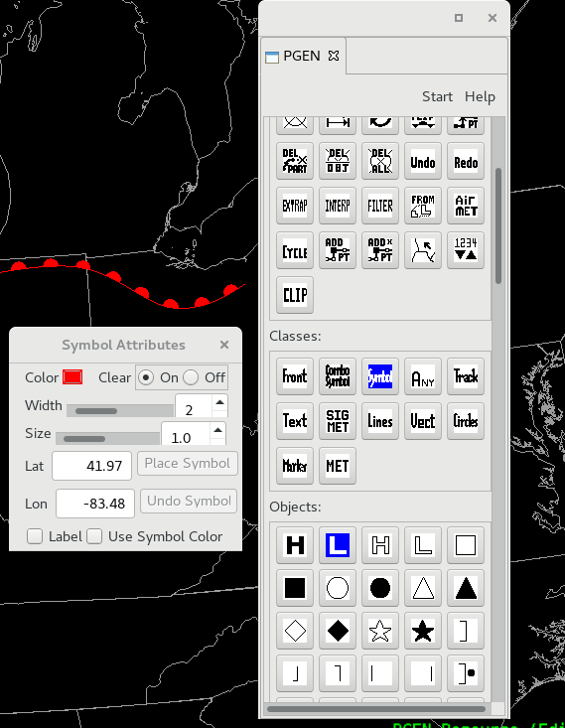Select the Delete Part tool
Viewport: 565px width, 728px height.
(x=295, y=161)
